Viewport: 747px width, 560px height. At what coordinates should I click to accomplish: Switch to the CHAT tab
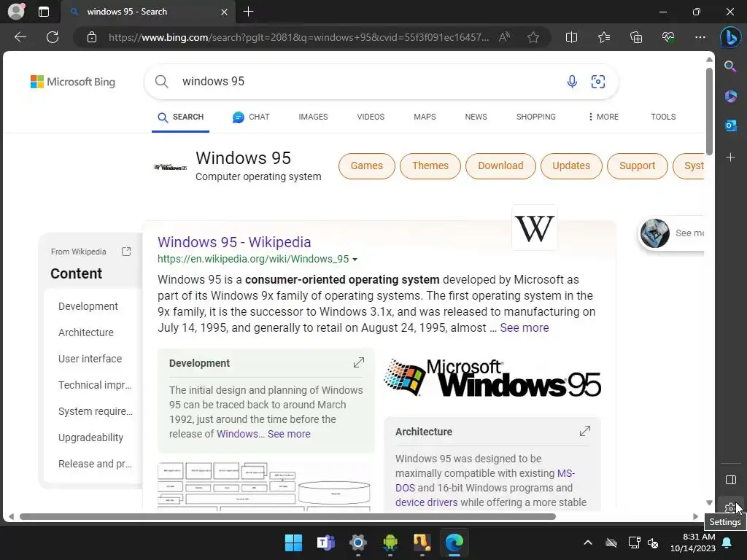click(x=251, y=117)
